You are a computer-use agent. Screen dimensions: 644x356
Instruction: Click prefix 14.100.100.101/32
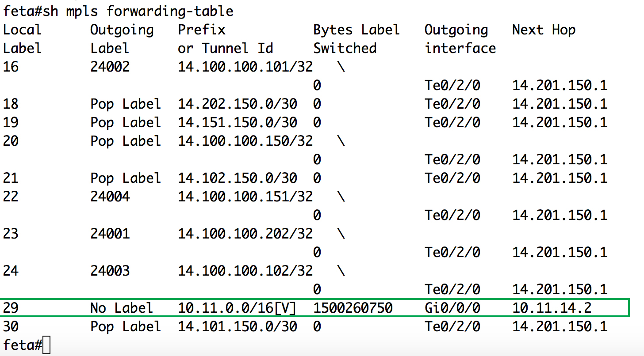click(x=245, y=67)
